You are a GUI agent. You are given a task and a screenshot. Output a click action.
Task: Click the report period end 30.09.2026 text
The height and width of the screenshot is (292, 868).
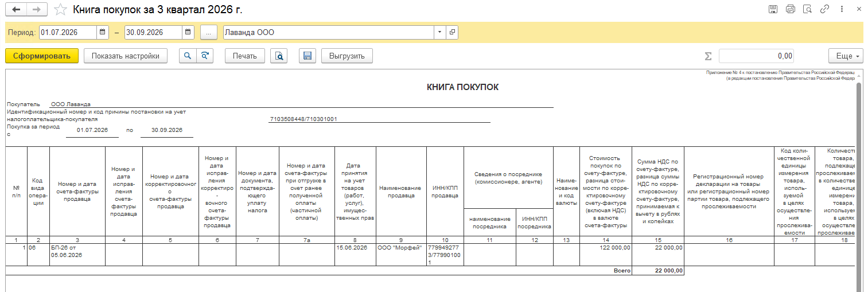(166, 130)
